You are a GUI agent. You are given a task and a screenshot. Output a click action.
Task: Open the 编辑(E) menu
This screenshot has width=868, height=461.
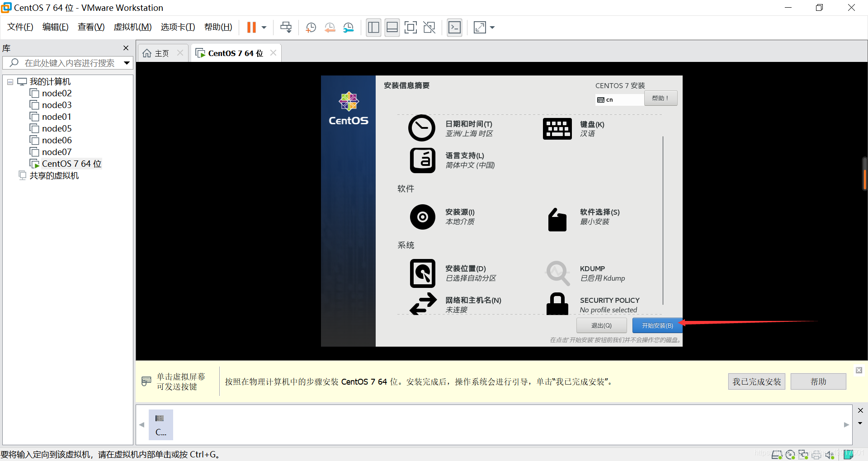(x=56, y=27)
